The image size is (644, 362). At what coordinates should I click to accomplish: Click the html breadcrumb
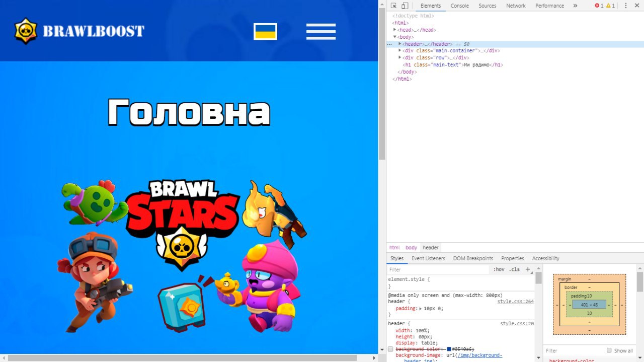point(394,248)
